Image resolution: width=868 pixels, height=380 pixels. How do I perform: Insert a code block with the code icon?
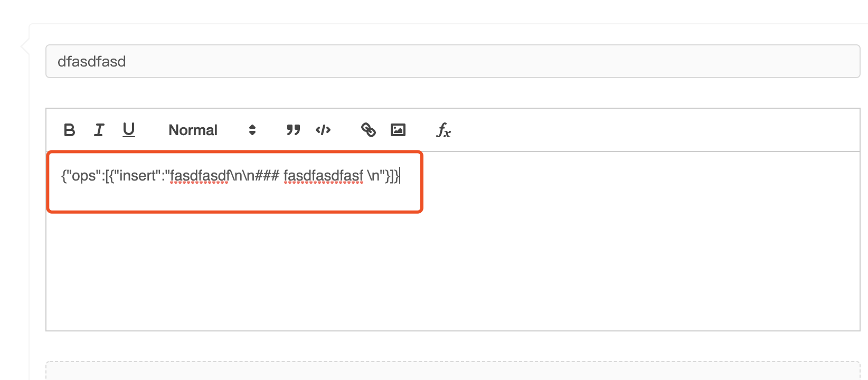coord(323,130)
